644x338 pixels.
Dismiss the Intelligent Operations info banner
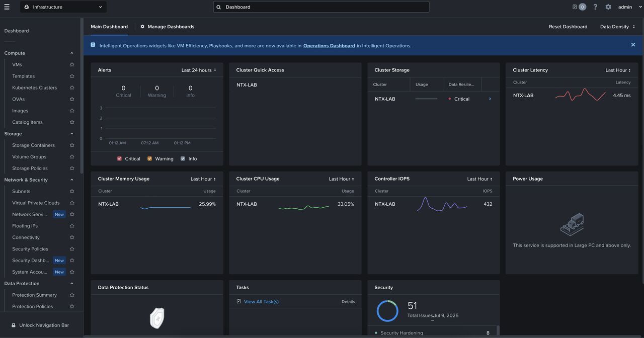pos(633,45)
